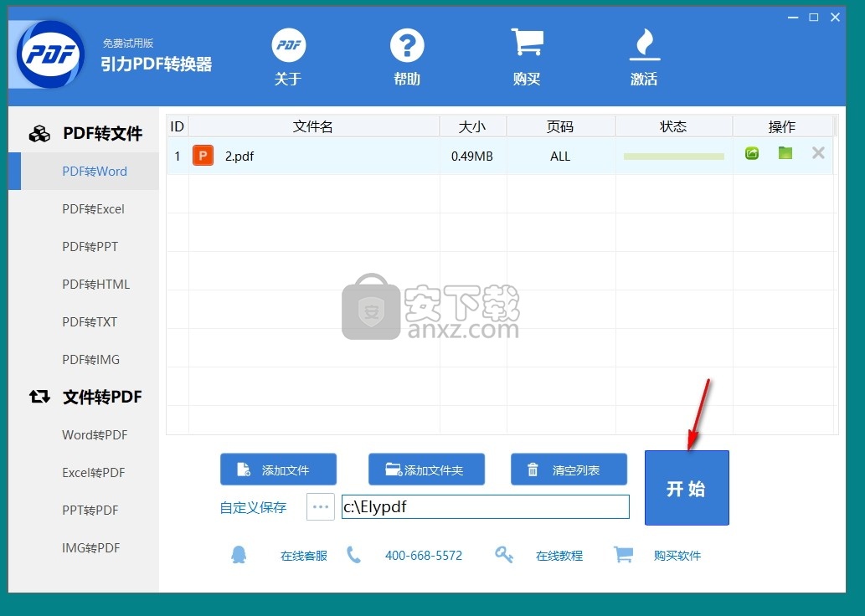Click the 操作 column header
This screenshot has width=865, height=616.
[x=782, y=126]
